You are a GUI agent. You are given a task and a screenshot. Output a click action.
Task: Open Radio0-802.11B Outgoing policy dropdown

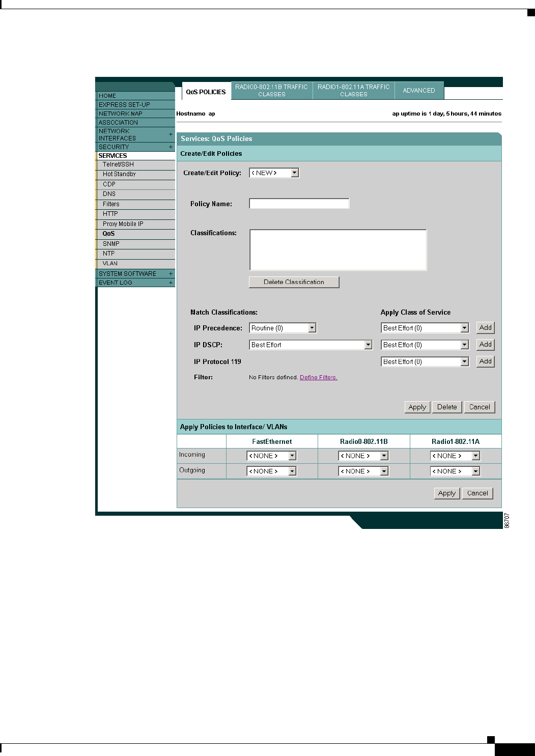363,471
